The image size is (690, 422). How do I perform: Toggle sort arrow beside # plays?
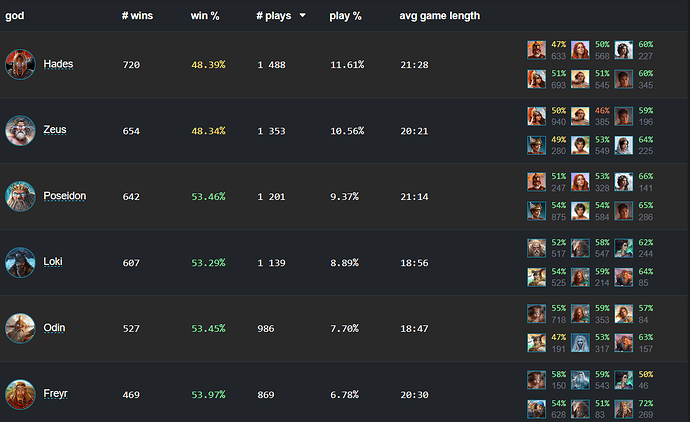[302, 15]
